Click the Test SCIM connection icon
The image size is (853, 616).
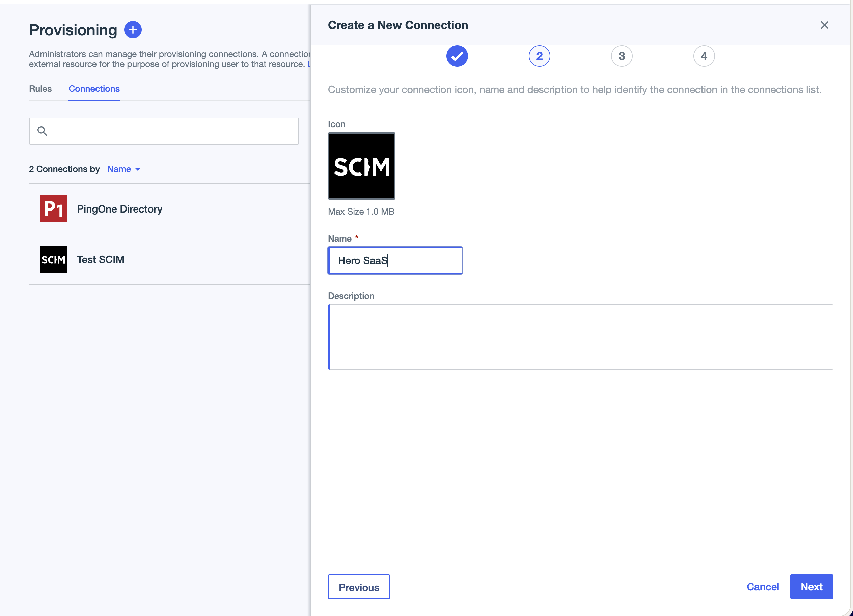tap(53, 259)
